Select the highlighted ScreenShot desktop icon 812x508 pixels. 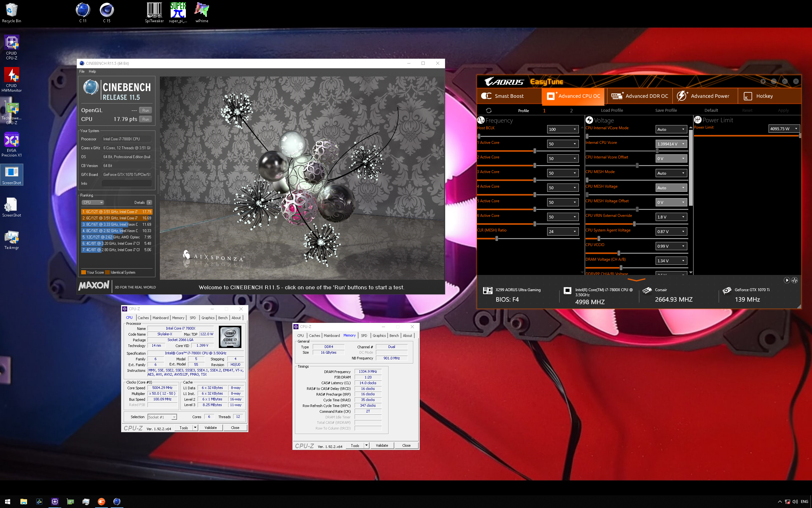click(11, 175)
